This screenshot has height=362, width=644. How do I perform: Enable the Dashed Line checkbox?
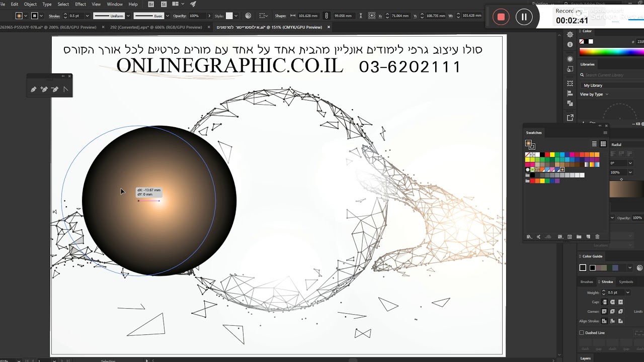(x=582, y=333)
